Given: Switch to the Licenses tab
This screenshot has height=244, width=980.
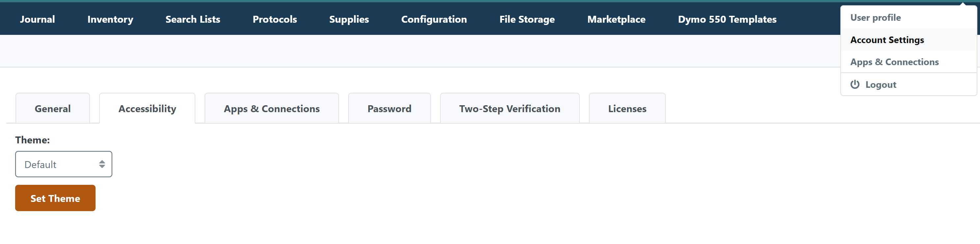Looking at the screenshot, I should 627,108.
